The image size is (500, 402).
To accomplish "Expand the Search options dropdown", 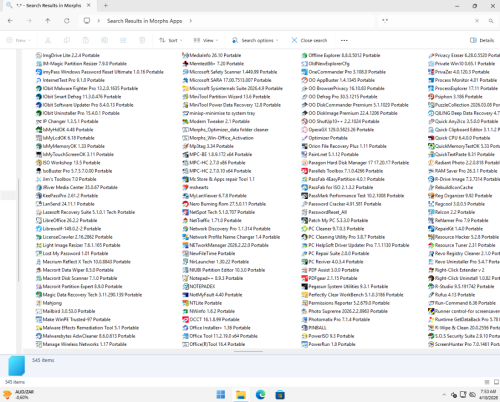I will point(255,40).
